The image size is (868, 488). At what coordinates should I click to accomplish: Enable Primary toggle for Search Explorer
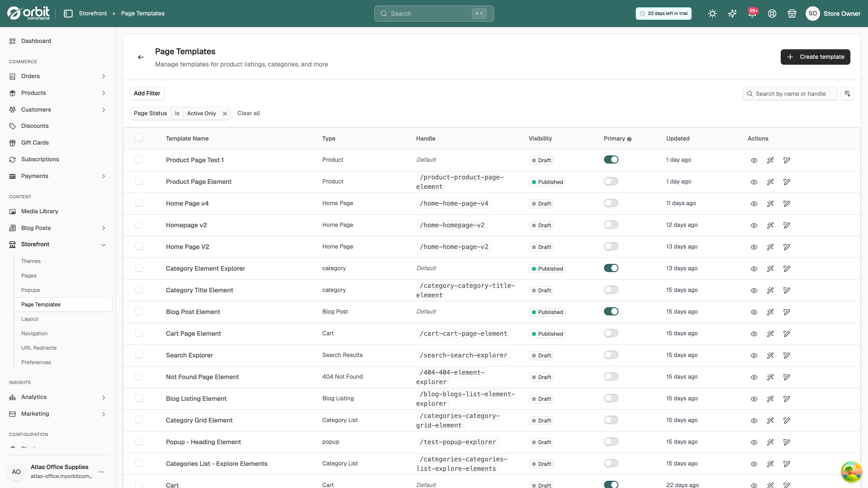(611, 355)
